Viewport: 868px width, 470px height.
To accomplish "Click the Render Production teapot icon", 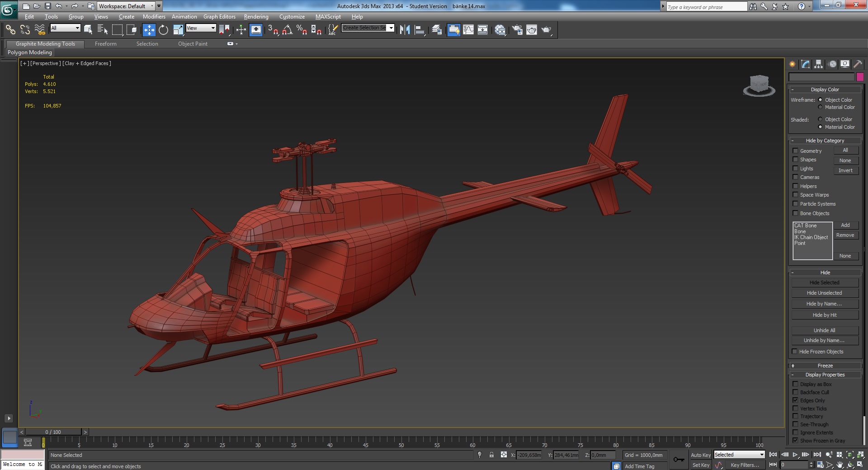I will pyautogui.click(x=546, y=30).
